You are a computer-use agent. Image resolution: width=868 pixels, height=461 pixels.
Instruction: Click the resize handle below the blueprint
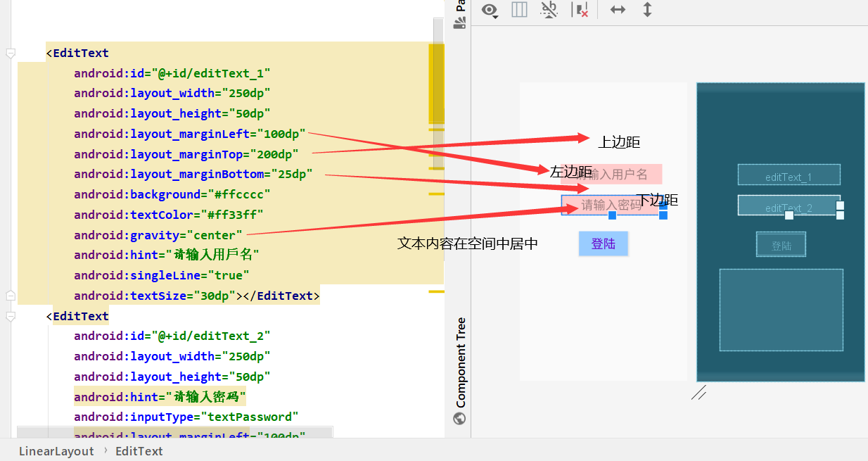click(x=698, y=392)
